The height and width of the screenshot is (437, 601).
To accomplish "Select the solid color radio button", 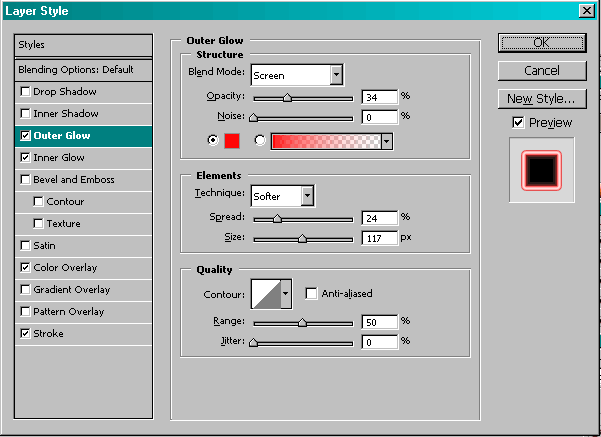I will (211, 140).
